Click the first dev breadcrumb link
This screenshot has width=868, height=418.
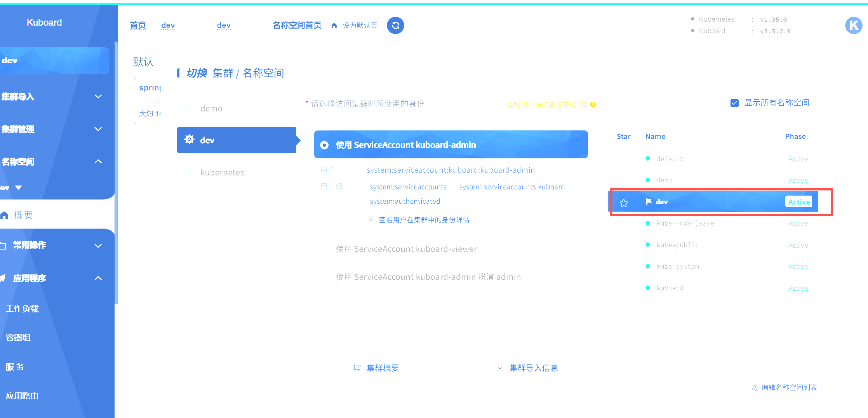click(x=168, y=26)
